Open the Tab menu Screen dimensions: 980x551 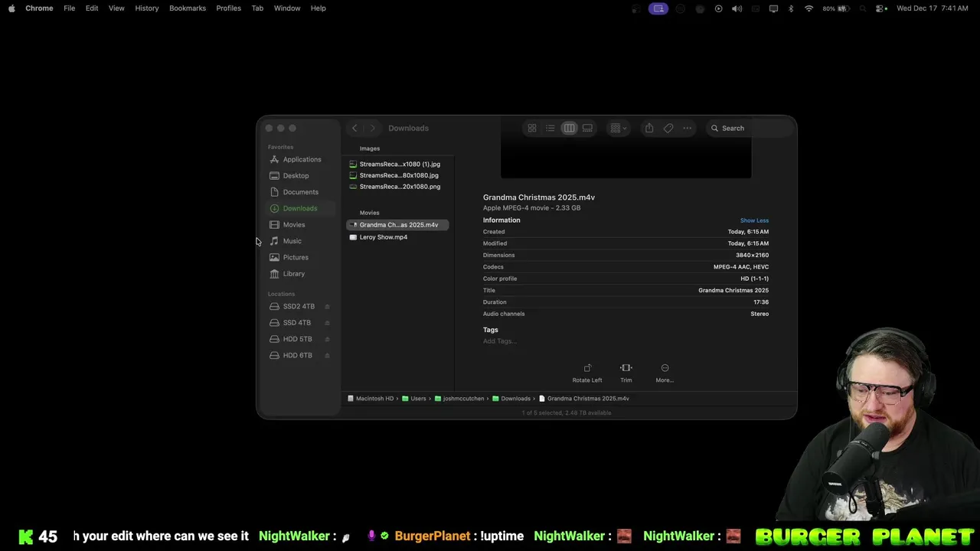(257, 8)
